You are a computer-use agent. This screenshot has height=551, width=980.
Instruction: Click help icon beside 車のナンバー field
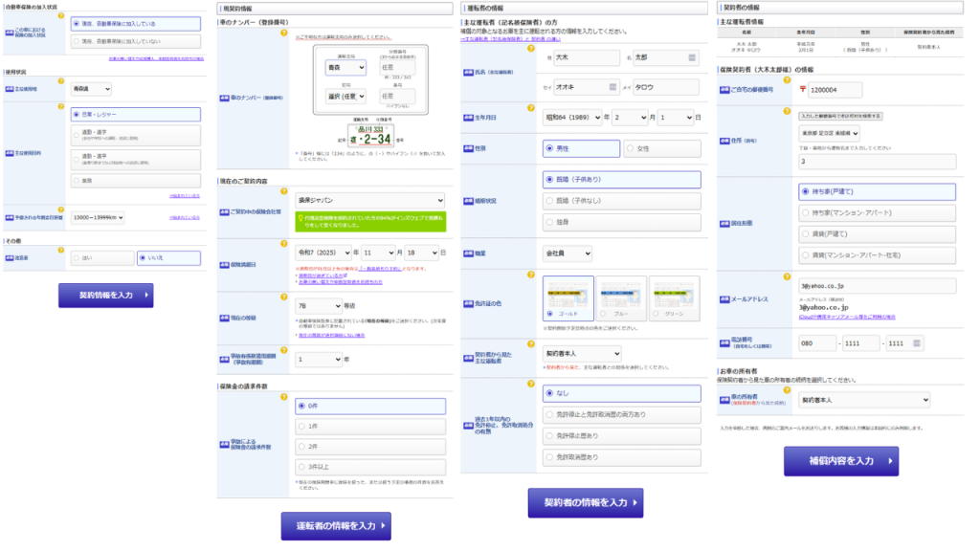click(283, 32)
